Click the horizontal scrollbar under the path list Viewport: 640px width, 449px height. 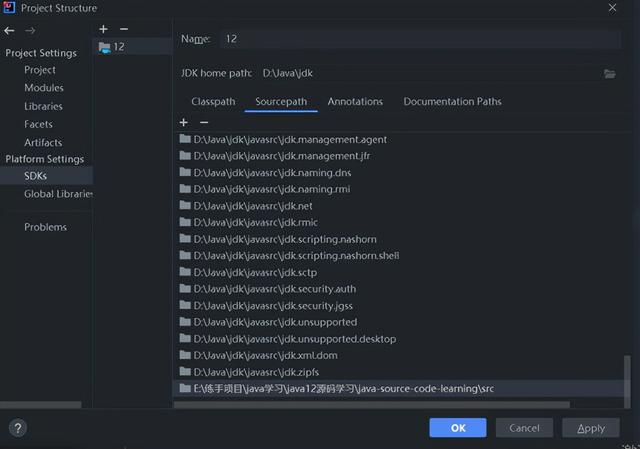pyautogui.click(x=371, y=405)
